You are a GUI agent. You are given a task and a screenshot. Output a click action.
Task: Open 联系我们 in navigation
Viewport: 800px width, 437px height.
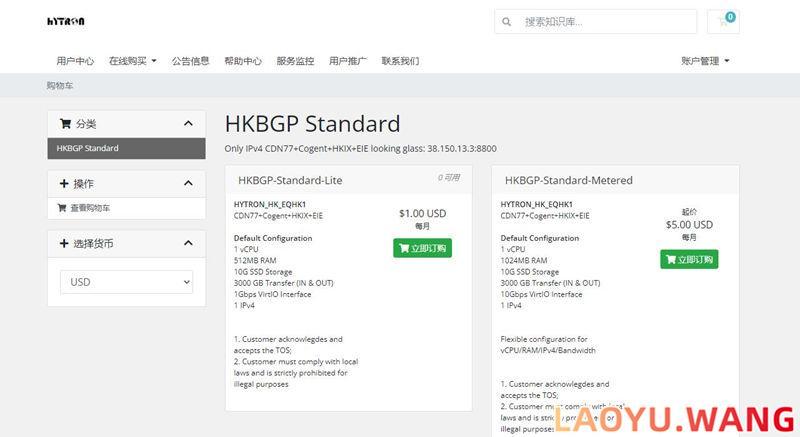click(x=401, y=61)
